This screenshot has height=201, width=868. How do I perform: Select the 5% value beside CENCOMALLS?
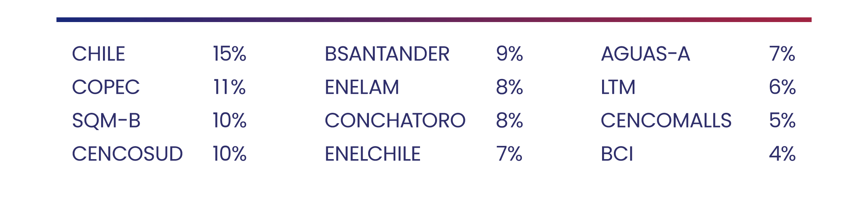(782, 121)
